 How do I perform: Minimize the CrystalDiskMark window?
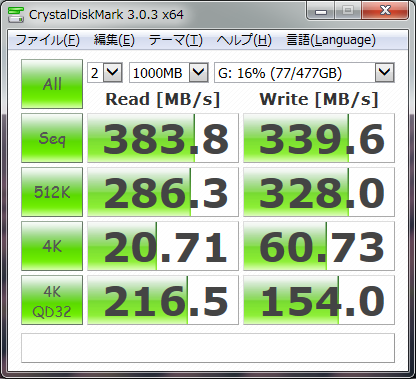[x=321, y=11]
